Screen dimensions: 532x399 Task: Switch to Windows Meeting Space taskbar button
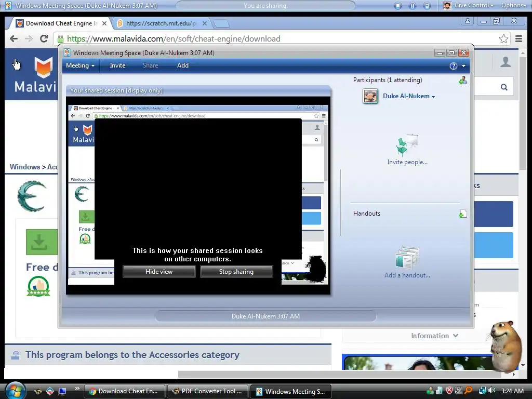click(291, 391)
